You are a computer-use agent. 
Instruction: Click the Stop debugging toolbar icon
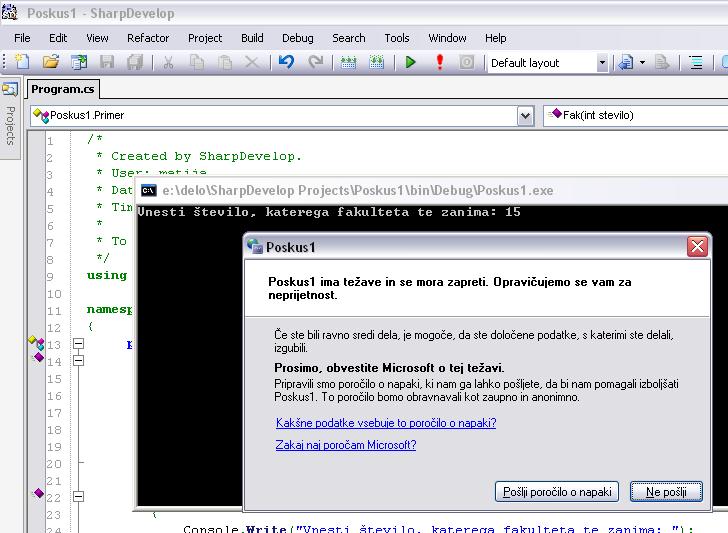tap(467, 62)
